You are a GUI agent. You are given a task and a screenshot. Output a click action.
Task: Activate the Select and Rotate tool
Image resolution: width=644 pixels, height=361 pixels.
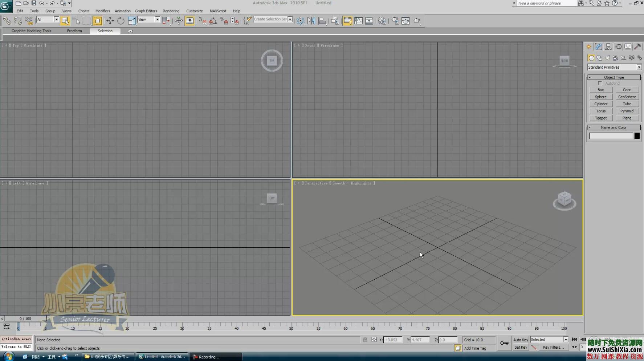coord(121,20)
